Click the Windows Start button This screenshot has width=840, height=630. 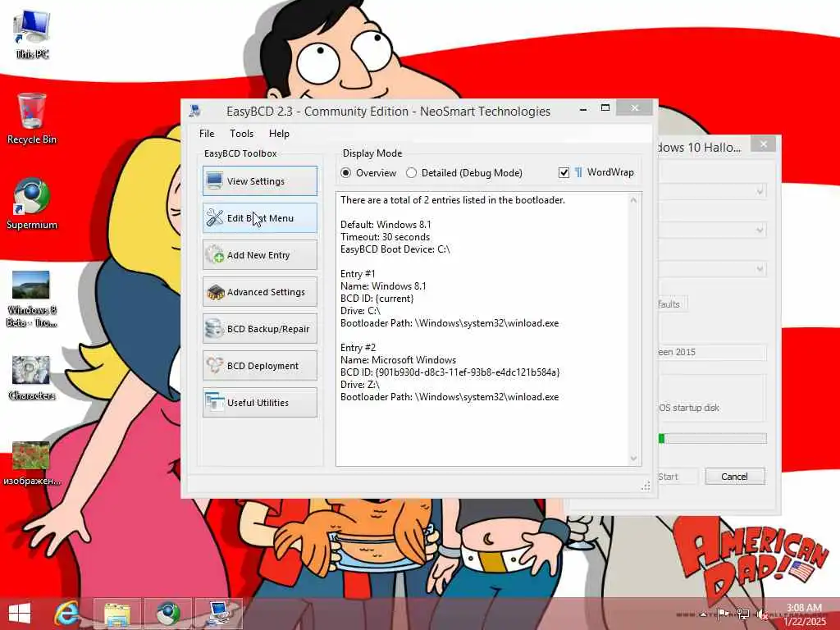pos(20,614)
